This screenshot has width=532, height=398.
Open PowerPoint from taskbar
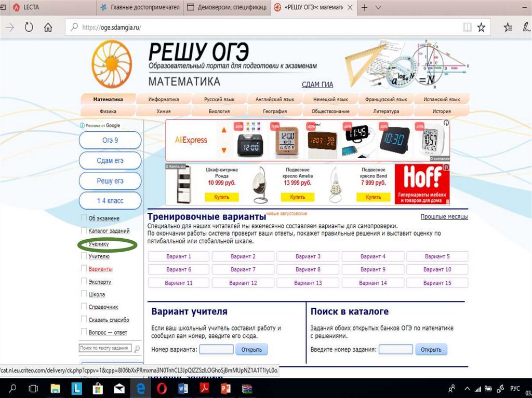tap(225, 389)
